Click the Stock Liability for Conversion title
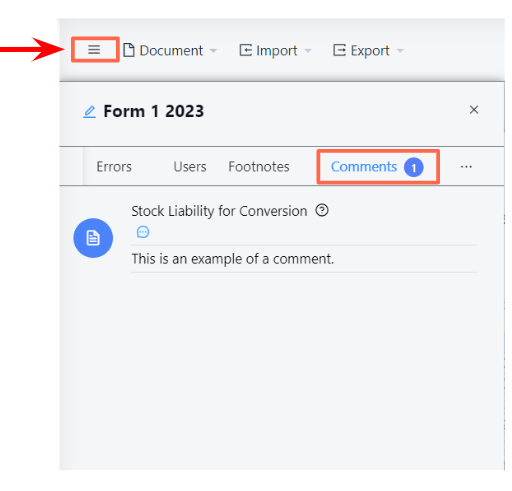 [219, 211]
